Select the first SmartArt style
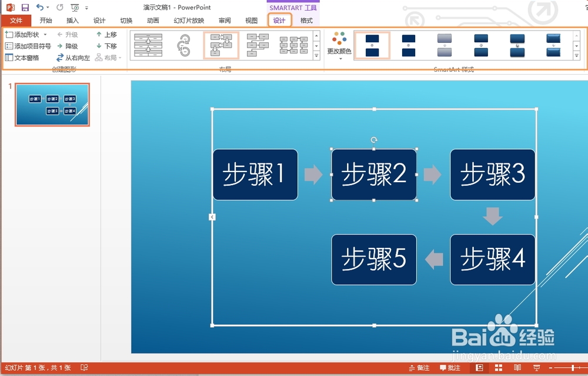This screenshot has width=588, height=376. (372, 45)
